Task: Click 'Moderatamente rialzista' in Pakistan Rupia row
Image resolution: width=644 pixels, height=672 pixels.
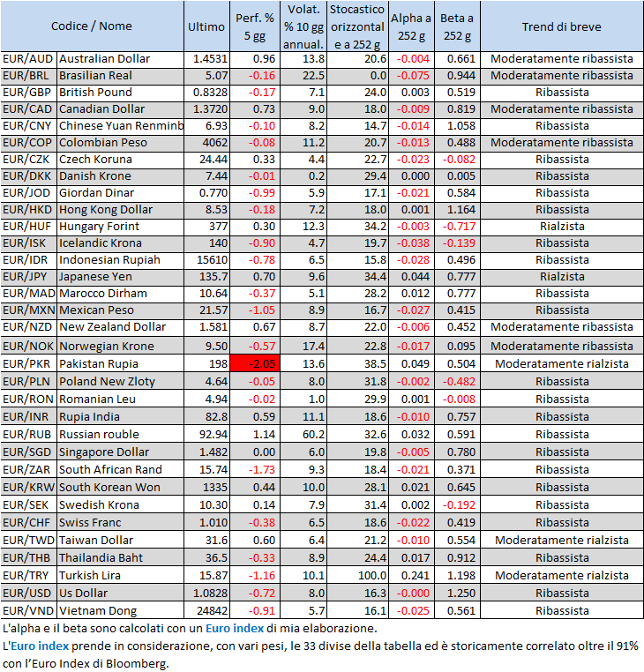Action: 562,363
